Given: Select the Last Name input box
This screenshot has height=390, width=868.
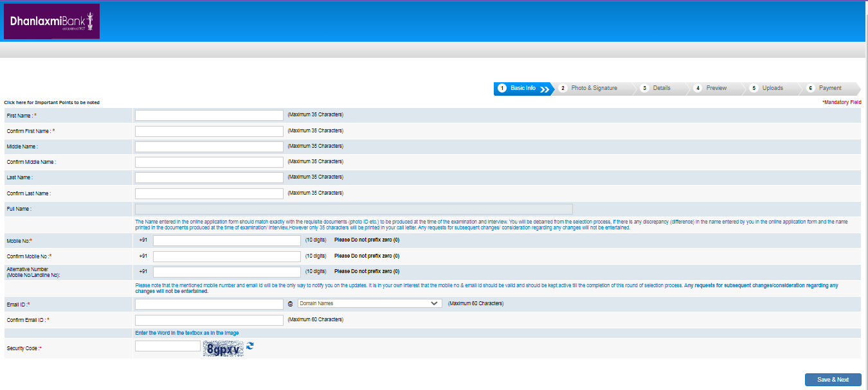Looking at the screenshot, I should (209, 177).
